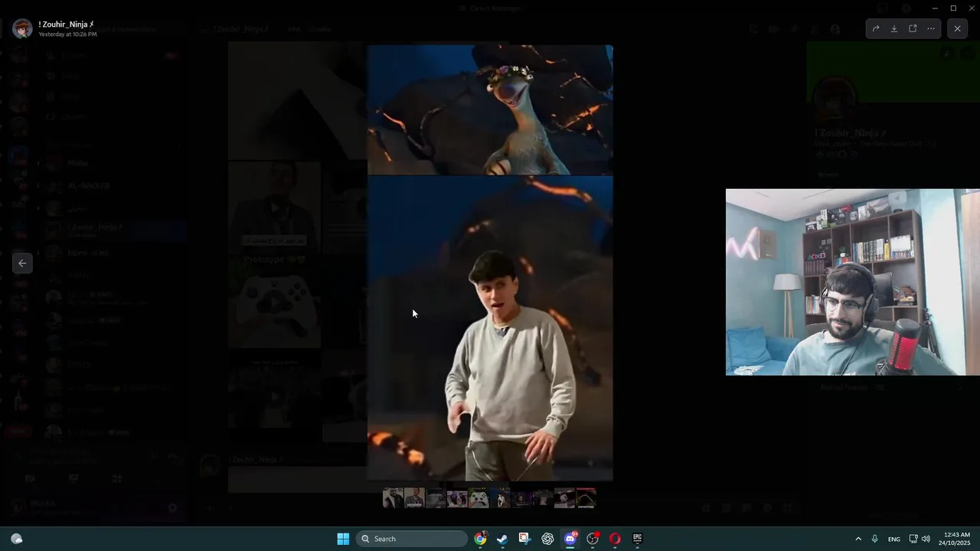Image resolution: width=980 pixels, height=551 pixels.
Task: Open Epic Games Launcher from the taskbar
Action: pos(637,539)
